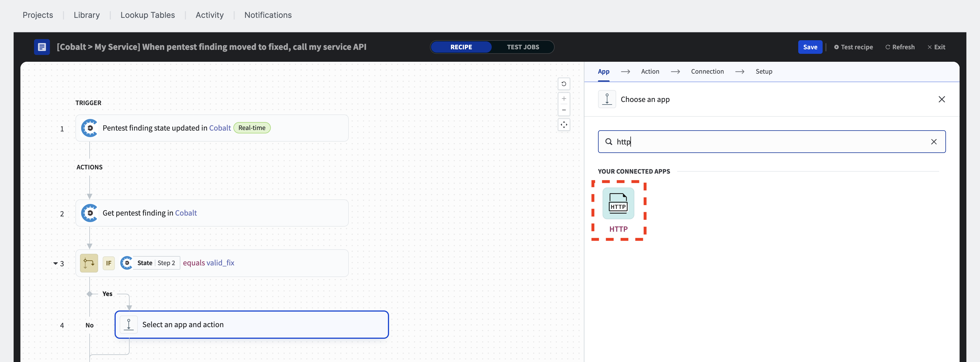980x362 pixels.
Task: Open the Pentest finding state updated trigger
Action: click(212, 128)
